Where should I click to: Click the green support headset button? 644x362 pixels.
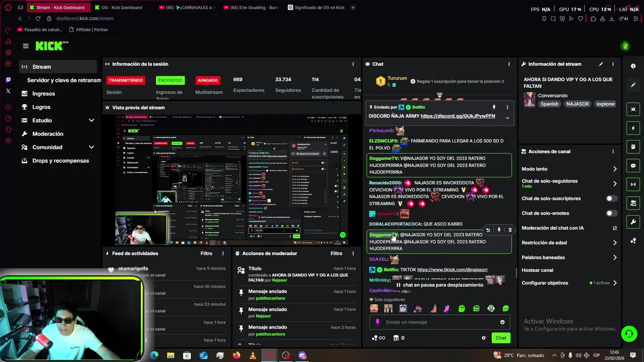pyautogui.click(x=628, y=334)
